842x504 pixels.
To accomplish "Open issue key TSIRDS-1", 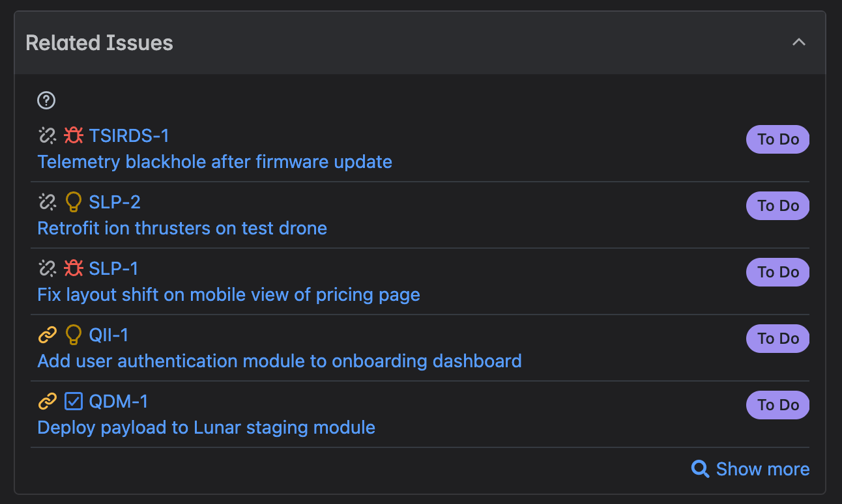I will (x=129, y=135).
